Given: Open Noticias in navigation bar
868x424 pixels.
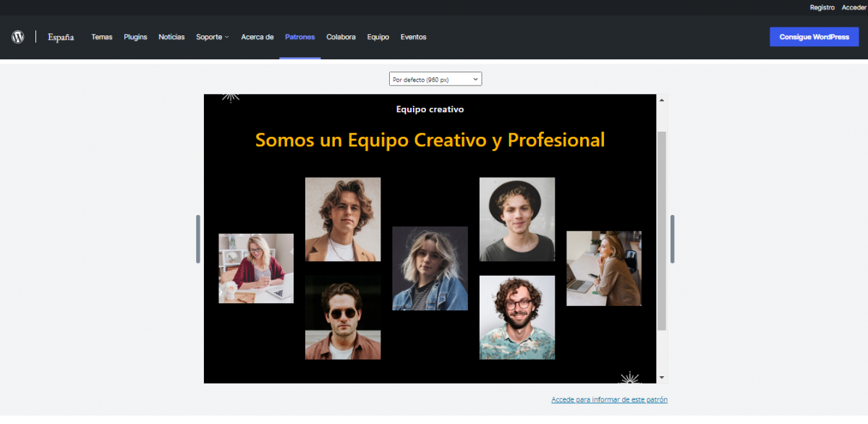Looking at the screenshot, I should point(171,37).
